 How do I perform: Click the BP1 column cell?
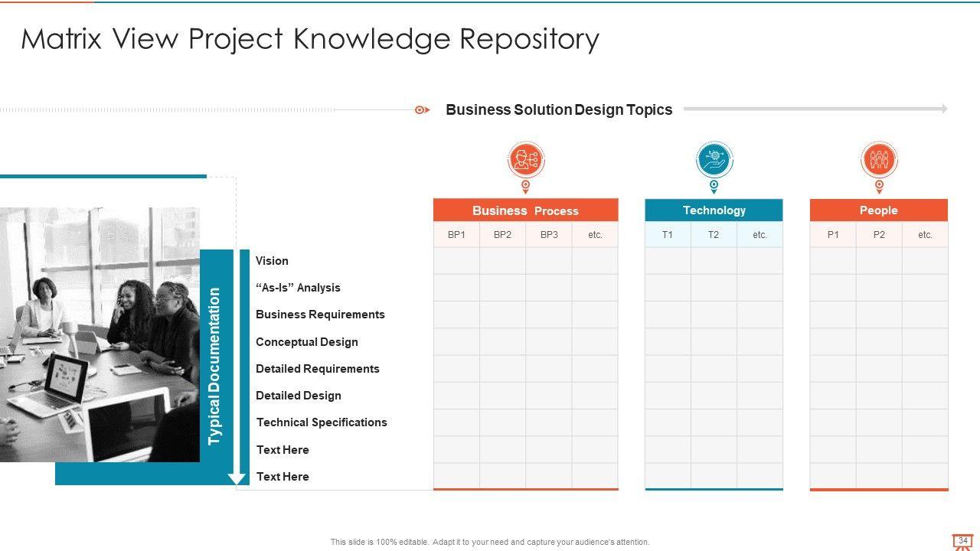click(x=456, y=235)
